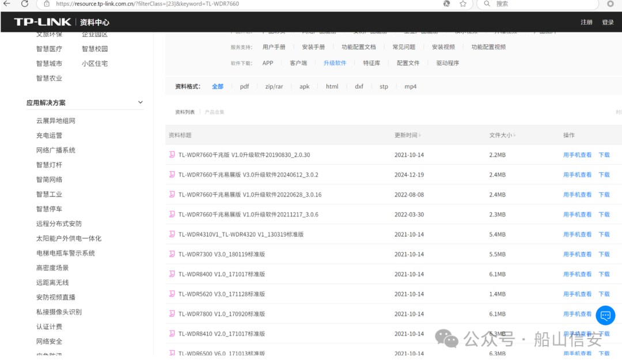This screenshot has height=364, width=622.
Task: Switch to 产品合集 tab
Action: 215,112
